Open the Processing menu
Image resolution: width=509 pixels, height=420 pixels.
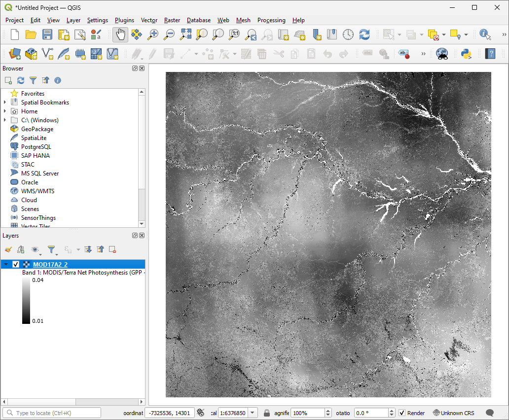pyautogui.click(x=271, y=20)
